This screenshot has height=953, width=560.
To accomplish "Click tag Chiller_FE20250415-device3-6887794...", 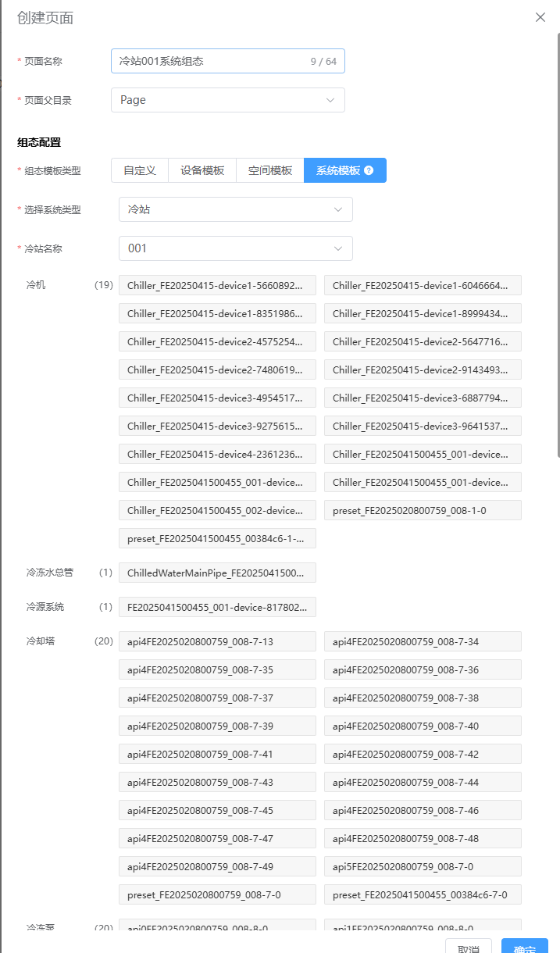I will coord(423,398).
